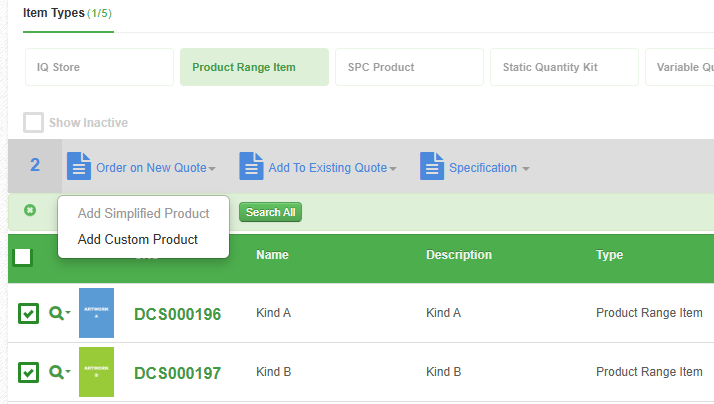This screenshot has height=404, width=714.
Task: Click the magnifier icon for DCS000196
Action: pyautogui.click(x=57, y=313)
